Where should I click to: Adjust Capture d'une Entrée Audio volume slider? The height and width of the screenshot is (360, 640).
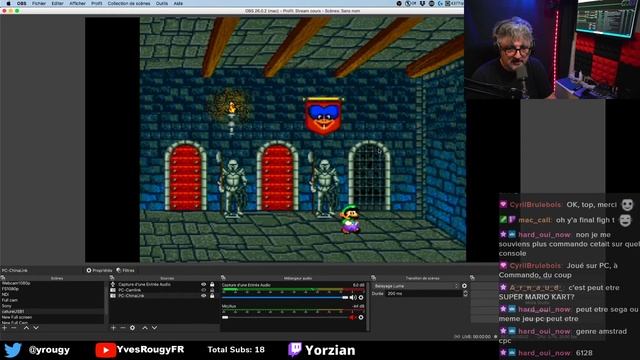(285, 298)
